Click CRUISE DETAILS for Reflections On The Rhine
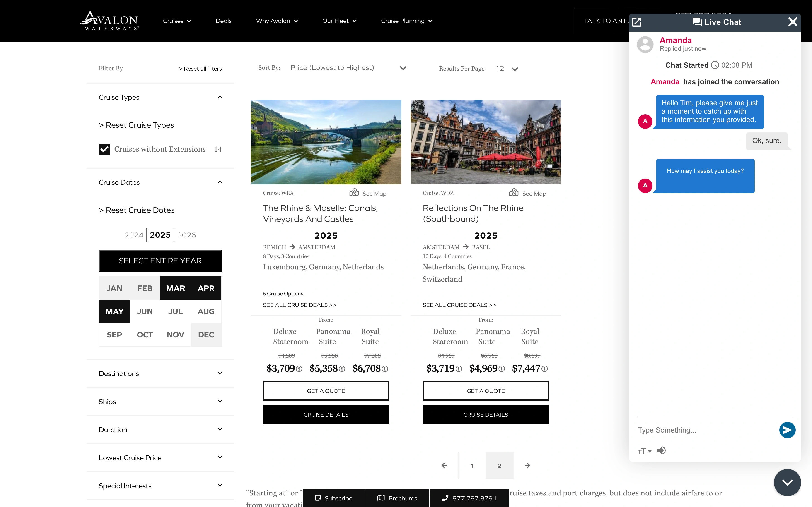The width and height of the screenshot is (812, 507). [486, 414]
